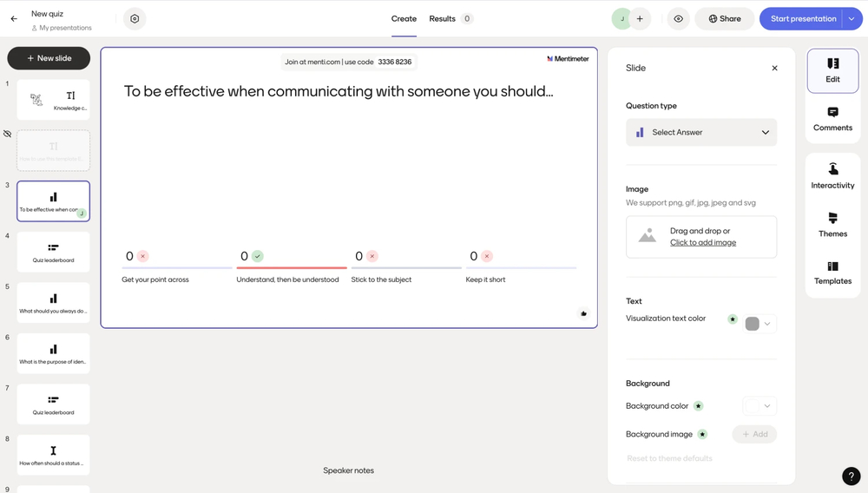This screenshot has height=493, width=868.
Task: Toggle correct mark on 'Understand, then be understood'
Action: click(x=258, y=256)
